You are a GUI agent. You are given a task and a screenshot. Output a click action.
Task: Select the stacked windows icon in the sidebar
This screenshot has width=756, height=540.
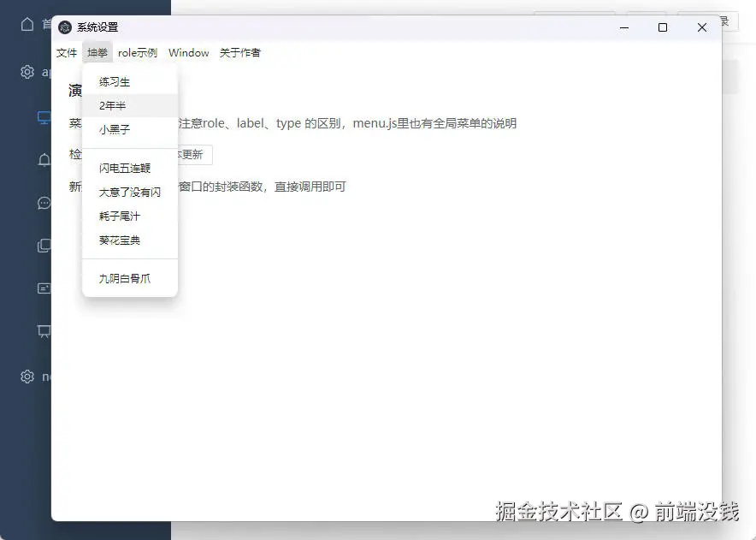(x=44, y=246)
